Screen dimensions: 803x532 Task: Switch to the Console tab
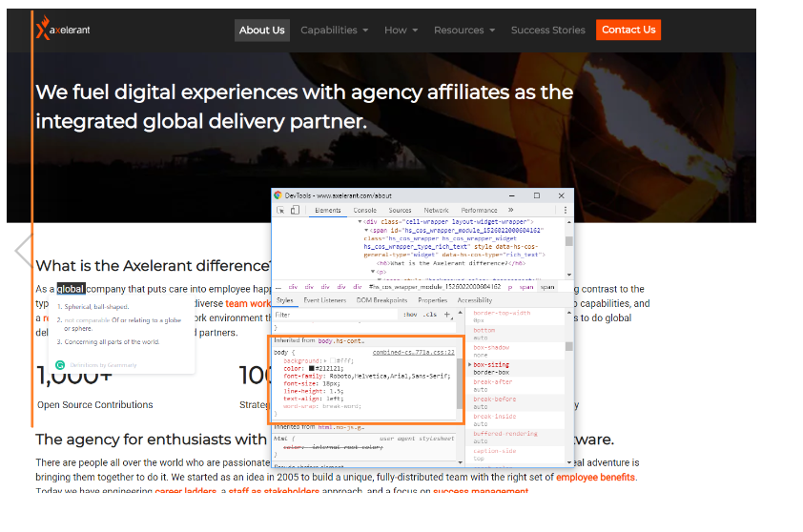tap(364, 210)
